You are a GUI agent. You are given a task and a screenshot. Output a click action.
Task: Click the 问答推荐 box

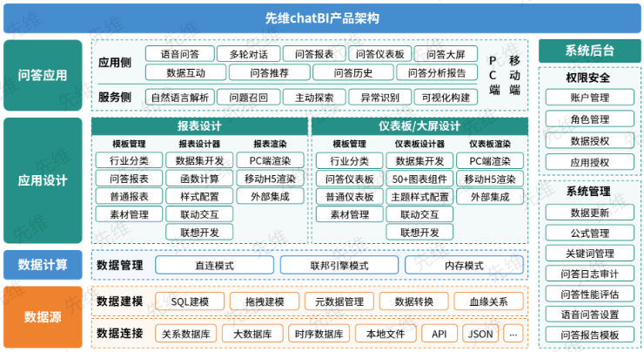(270, 73)
